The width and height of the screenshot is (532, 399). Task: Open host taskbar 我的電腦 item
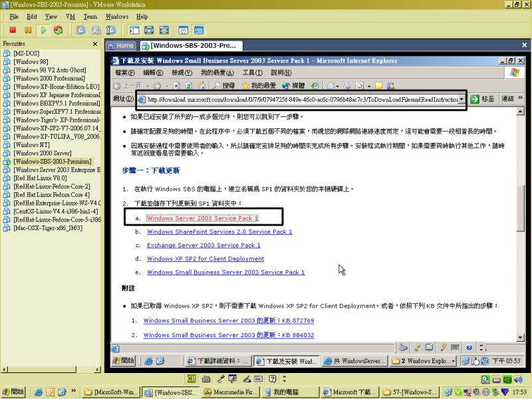click(291, 392)
